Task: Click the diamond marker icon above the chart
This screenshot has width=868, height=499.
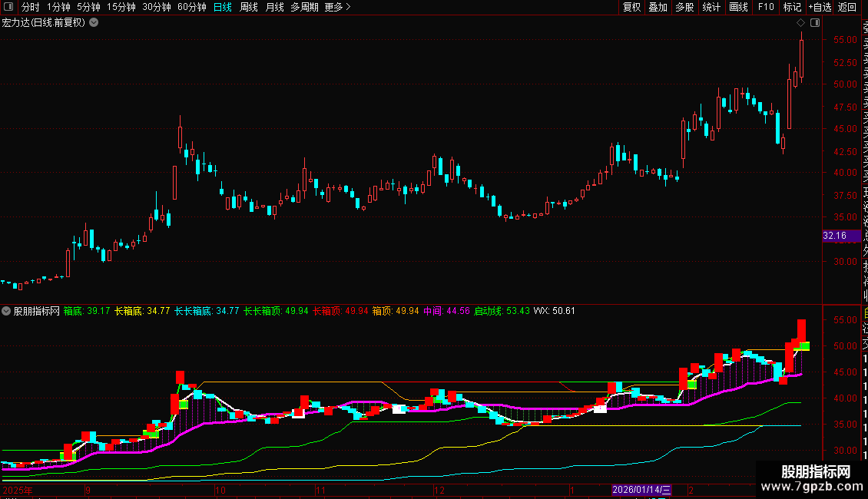Action: (x=800, y=23)
